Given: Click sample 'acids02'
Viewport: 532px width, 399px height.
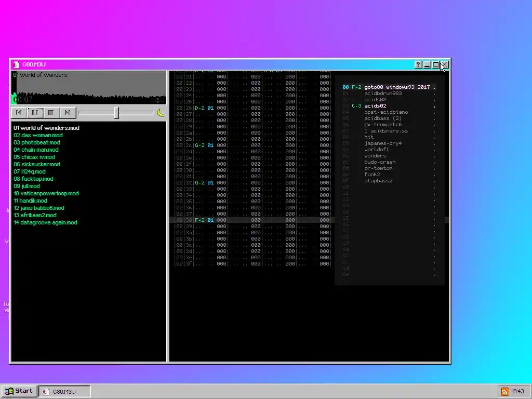Looking at the screenshot, I should click(375, 106).
